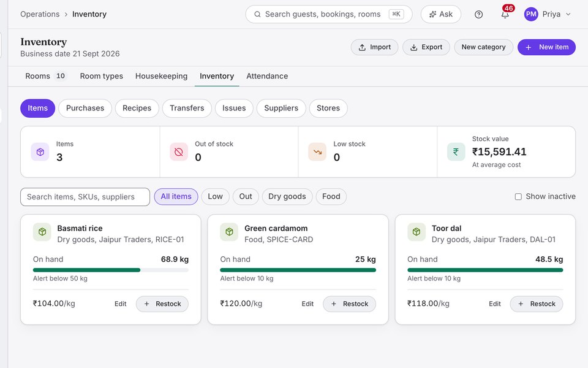
Task: Edit the Green cardamom item
Action: pyautogui.click(x=307, y=304)
